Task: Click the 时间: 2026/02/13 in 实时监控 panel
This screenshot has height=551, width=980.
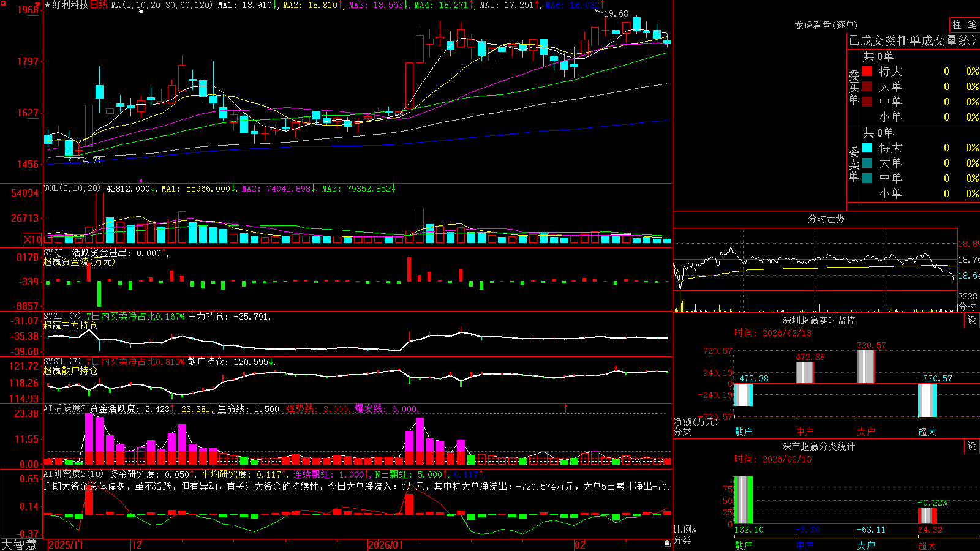Action: click(x=773, y=333)
